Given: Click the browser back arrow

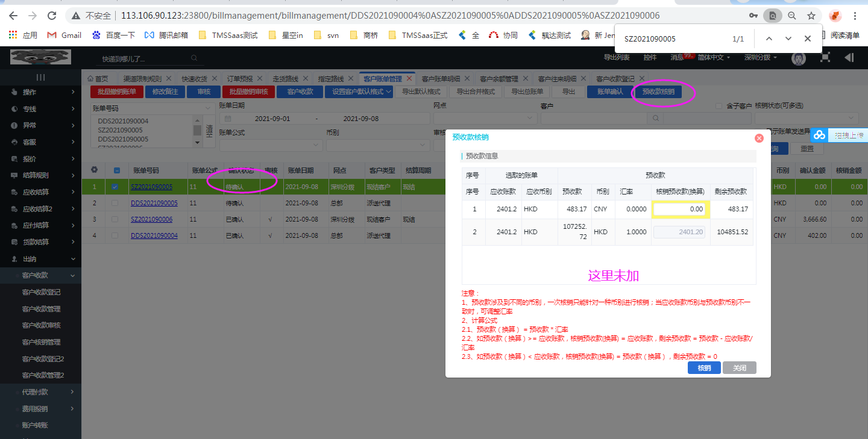Looking at the screenshot, I should coord(13,16).
